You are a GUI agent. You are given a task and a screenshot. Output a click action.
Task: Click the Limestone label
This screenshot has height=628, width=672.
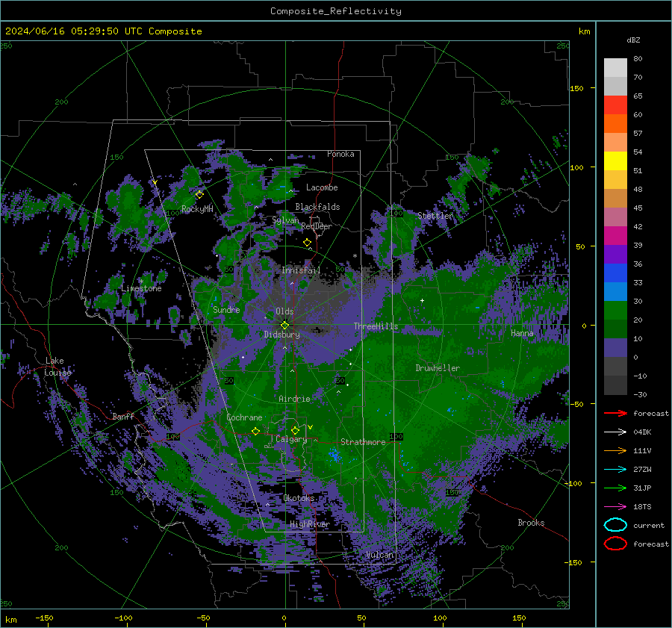(141, 288)
